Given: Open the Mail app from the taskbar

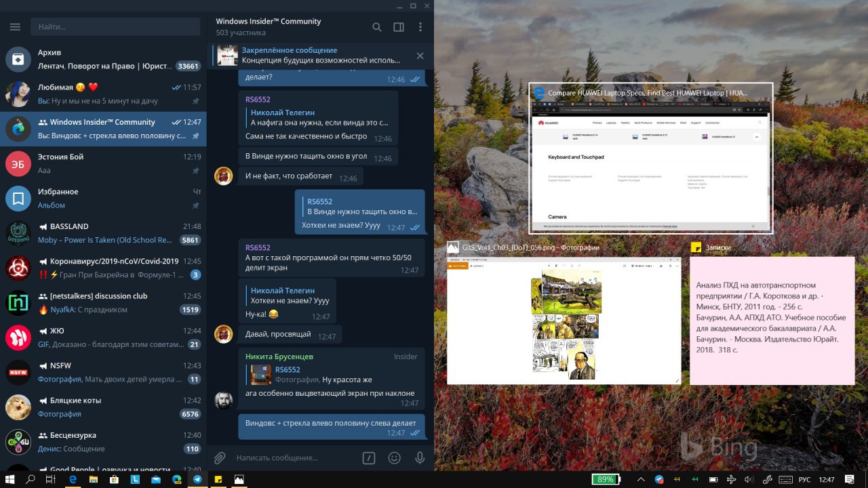Looking at the screenshot, I should pyautogui.click(x=156, y=479).
